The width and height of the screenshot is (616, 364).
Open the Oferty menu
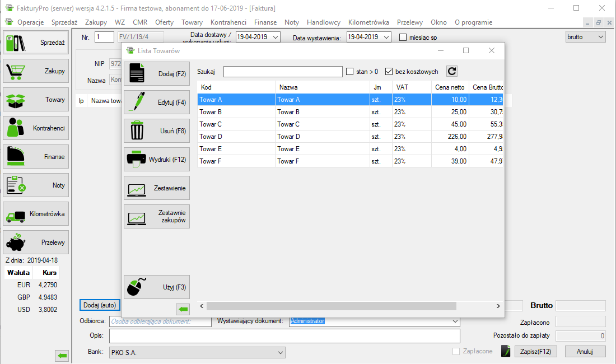click(164, 22)
